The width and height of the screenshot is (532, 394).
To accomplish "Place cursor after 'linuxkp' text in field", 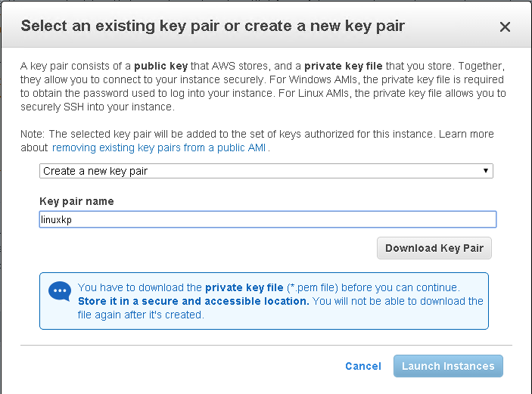I will 72,220.
